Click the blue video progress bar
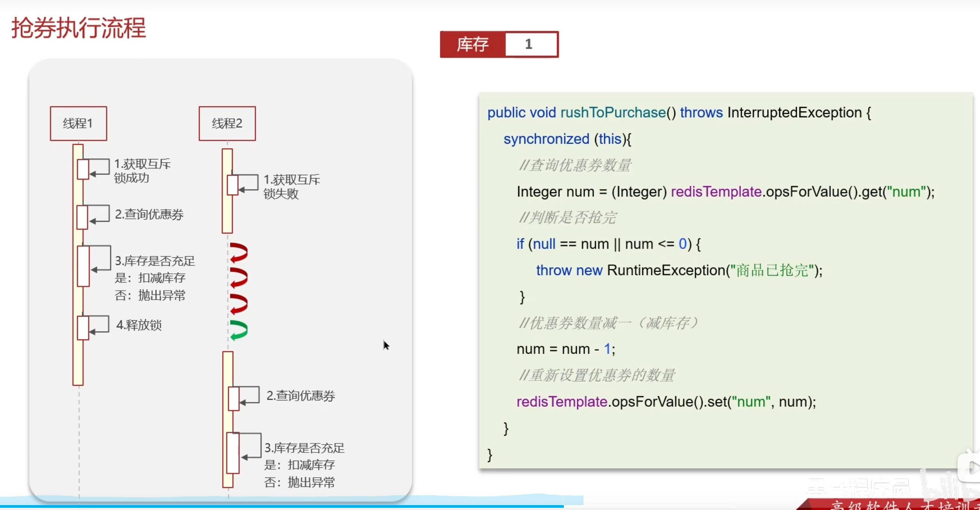The image size is (980, 510). [282, 507]
